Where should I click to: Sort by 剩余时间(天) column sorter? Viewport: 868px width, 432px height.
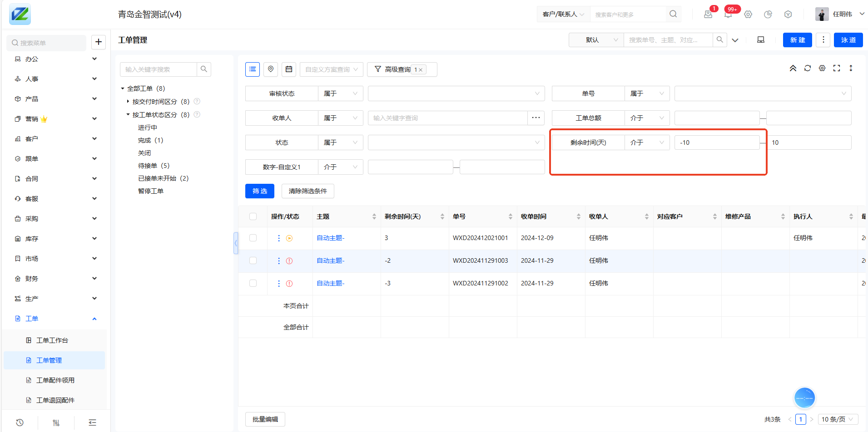[x=442, y=216]
